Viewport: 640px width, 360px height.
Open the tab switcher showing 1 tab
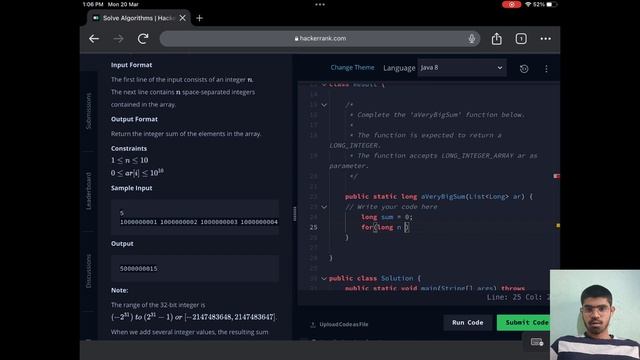tap(521, 39)
